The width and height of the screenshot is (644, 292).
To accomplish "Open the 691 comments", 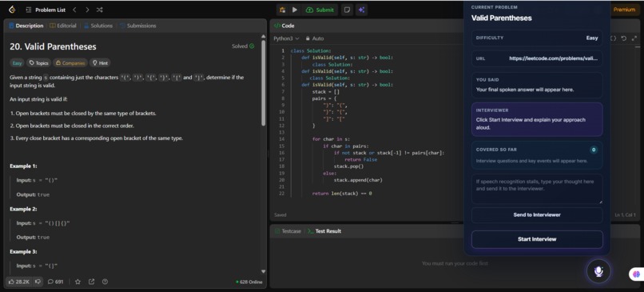I will point(55,282).
